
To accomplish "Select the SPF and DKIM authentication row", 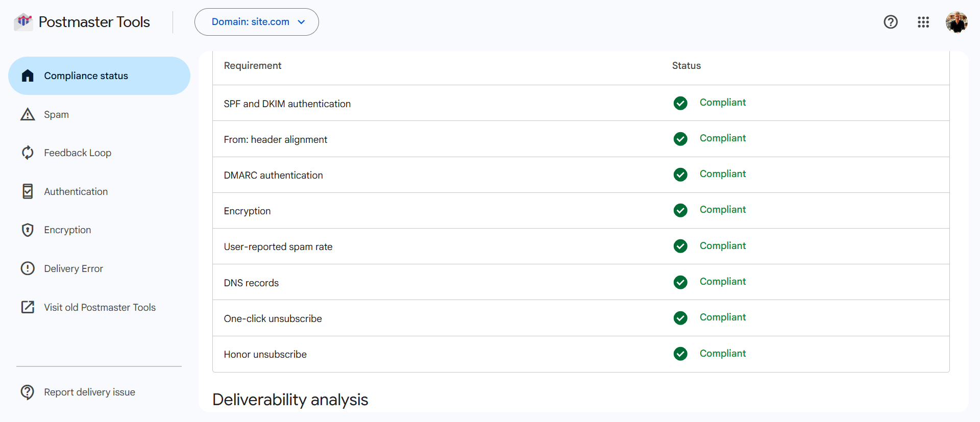I will click(581, 103).
